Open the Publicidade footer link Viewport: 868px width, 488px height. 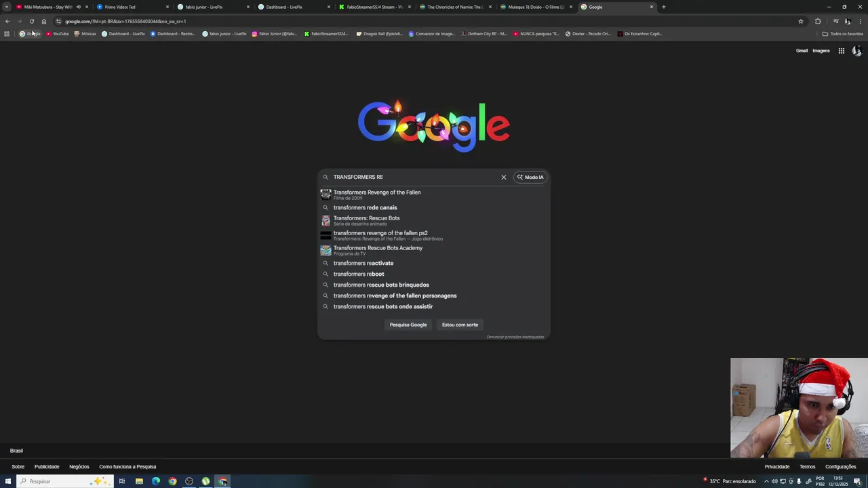tap(47, 466)
